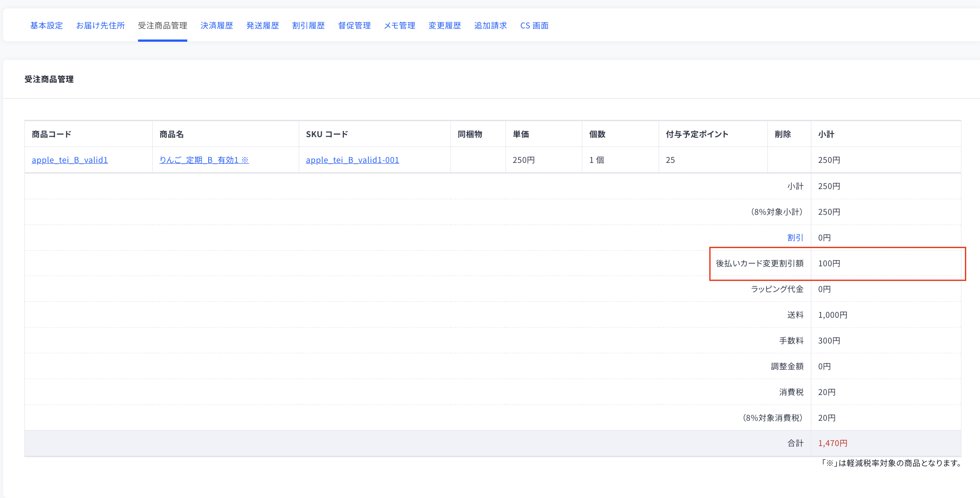View the 変更履歴 tab

445,26
